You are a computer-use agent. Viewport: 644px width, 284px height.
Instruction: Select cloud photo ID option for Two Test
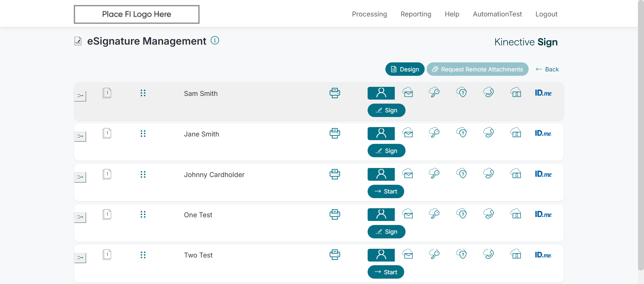pyautogui.click(x=516, y=254)
